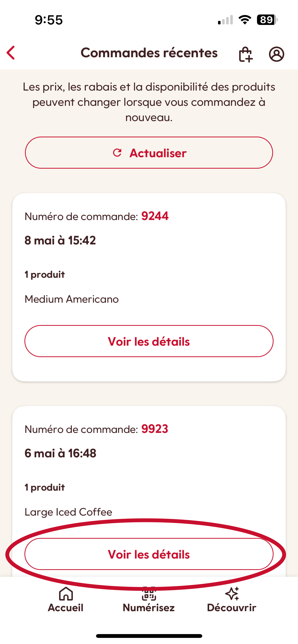Open the Numérisez tab label
Screen dimensions: 298x644
coord(149,608)
